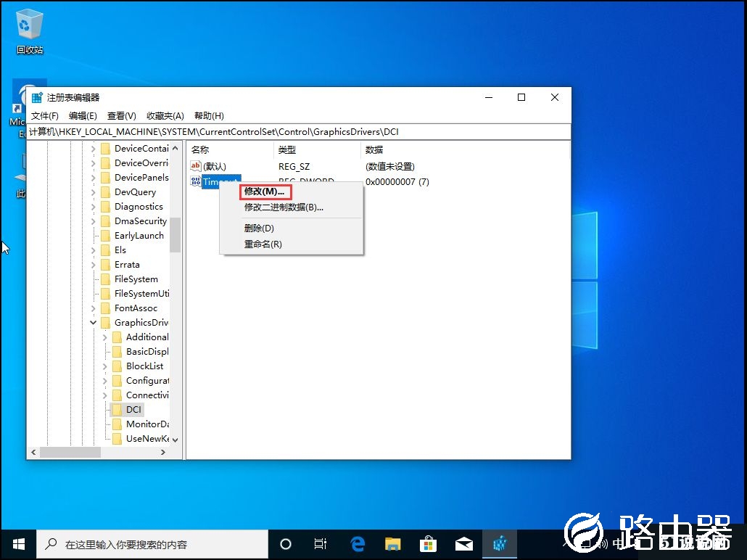Viewport: 747px width, 560px height.
Task: Select the UseNewKe folder icon
Action: coord(117,439)
